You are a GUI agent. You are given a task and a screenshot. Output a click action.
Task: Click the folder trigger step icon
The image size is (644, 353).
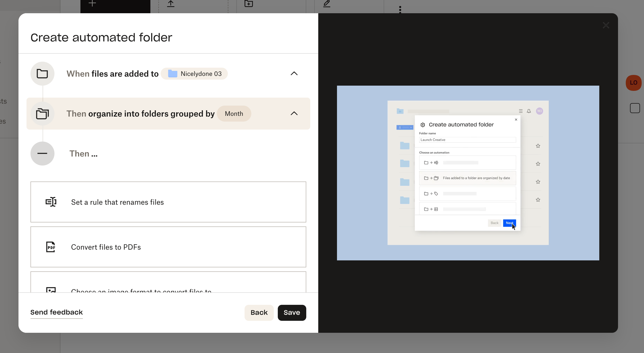[x=42, y=74]
